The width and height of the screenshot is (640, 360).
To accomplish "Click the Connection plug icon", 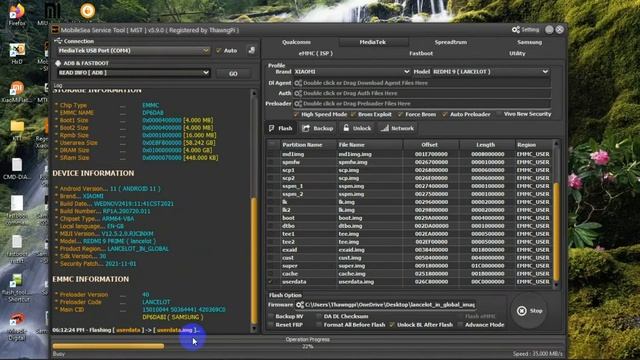I will [x=58, y=41].
